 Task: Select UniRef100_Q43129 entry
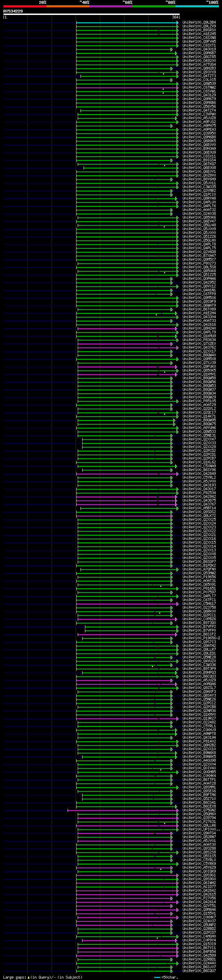click(199, 95)
